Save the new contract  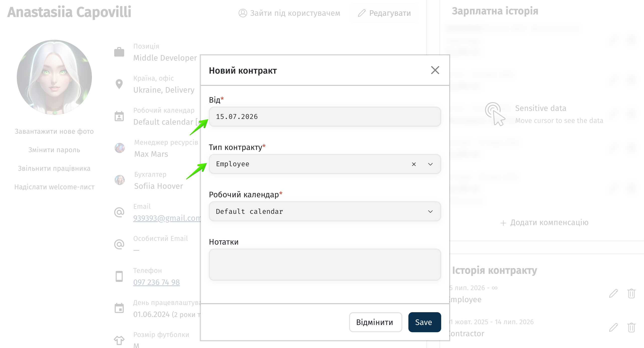424,322
